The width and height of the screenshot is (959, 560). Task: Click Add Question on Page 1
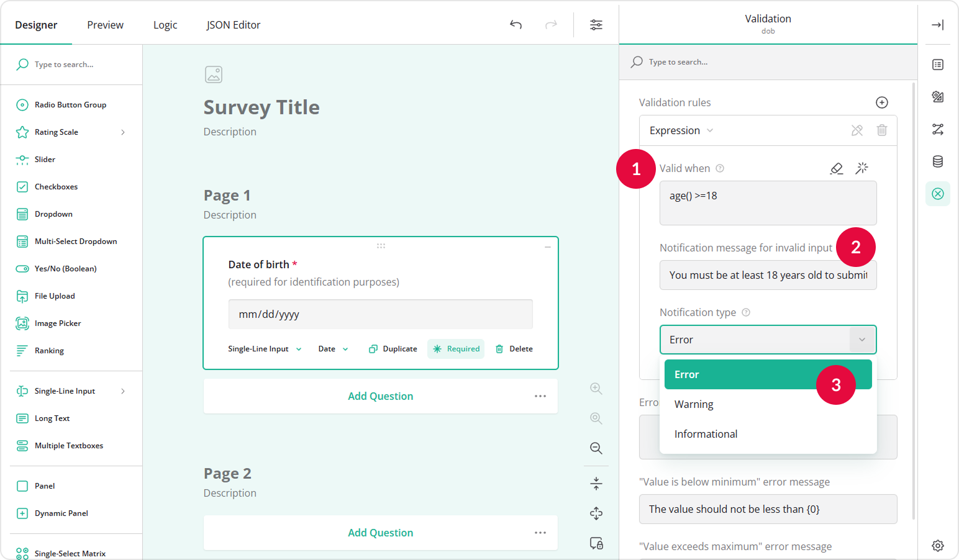pos(380,395)
